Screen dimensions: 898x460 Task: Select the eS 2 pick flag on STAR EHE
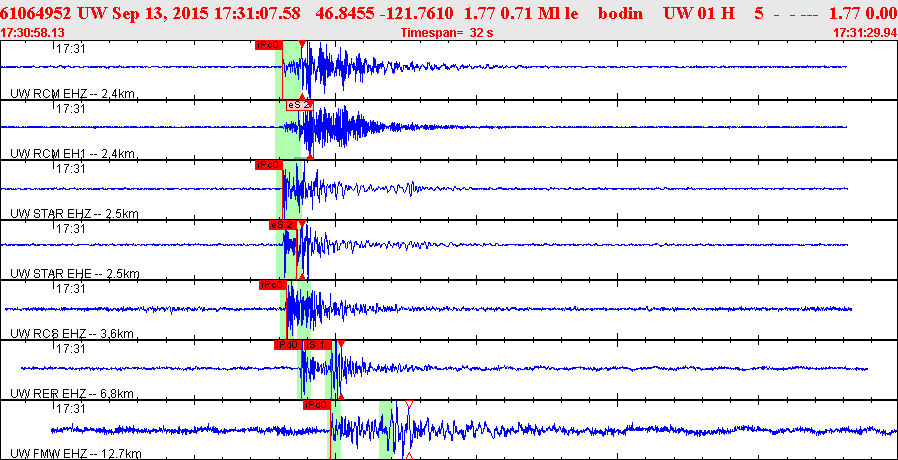[283, 225]
